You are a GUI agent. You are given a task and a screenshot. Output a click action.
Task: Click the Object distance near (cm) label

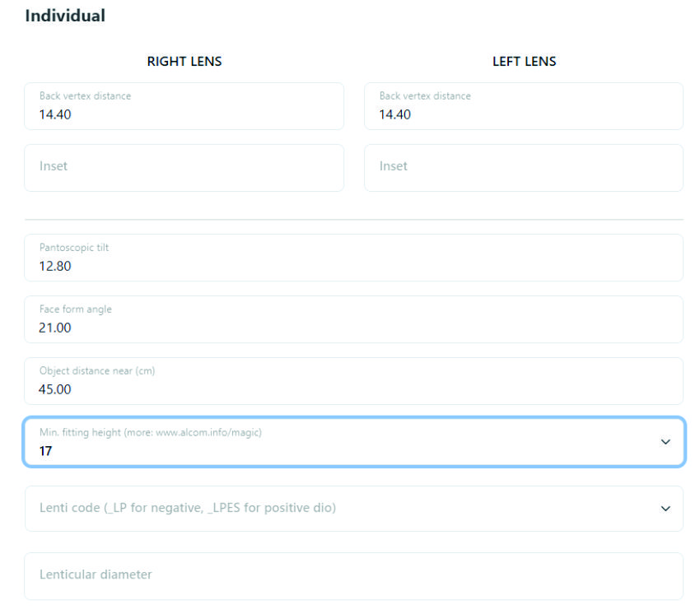click(97, 371)
